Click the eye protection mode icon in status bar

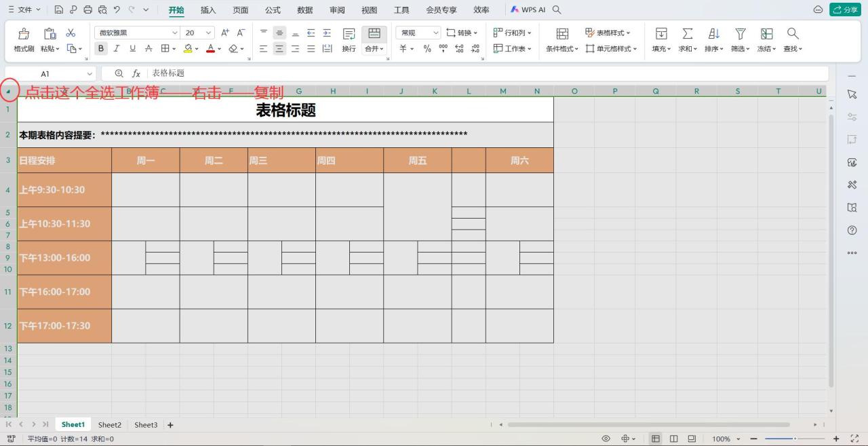606,439
